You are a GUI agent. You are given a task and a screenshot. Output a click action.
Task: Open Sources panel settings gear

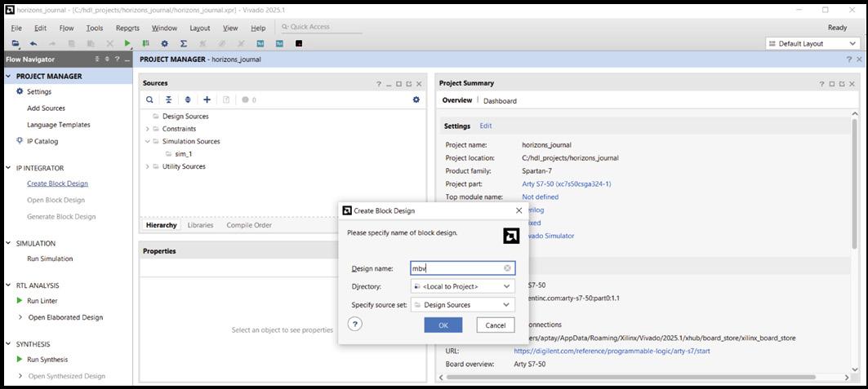416,100
